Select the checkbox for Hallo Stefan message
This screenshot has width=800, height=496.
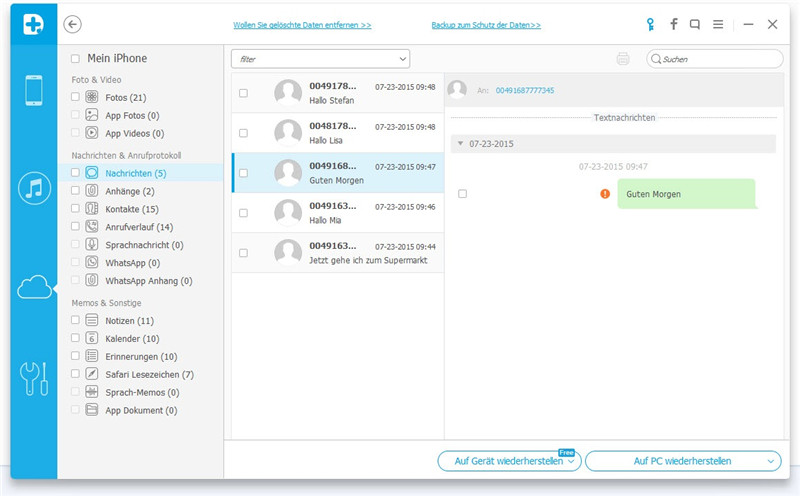point(243,93)
